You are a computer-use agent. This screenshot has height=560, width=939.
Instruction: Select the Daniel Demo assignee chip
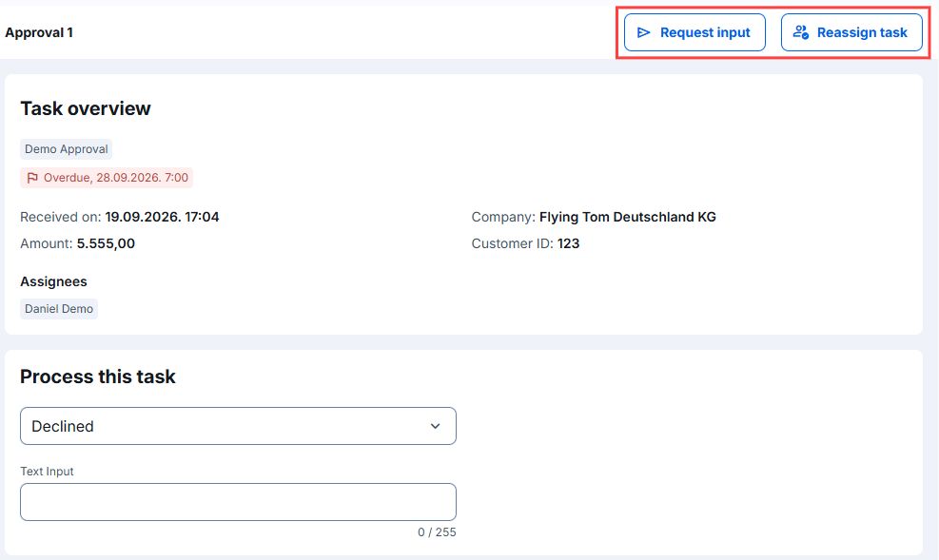(59, 309)
